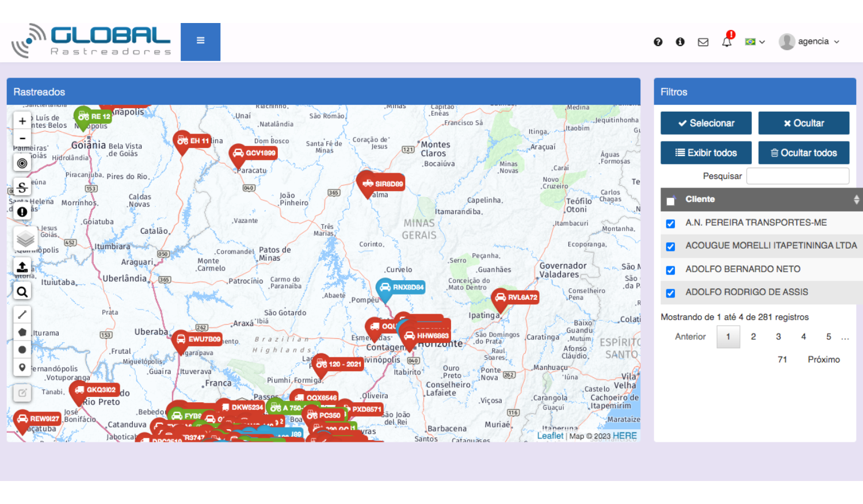This screenshot has width=863, height=504.
Task: Open the mail envelope icon
Action: tap(703, 42)
